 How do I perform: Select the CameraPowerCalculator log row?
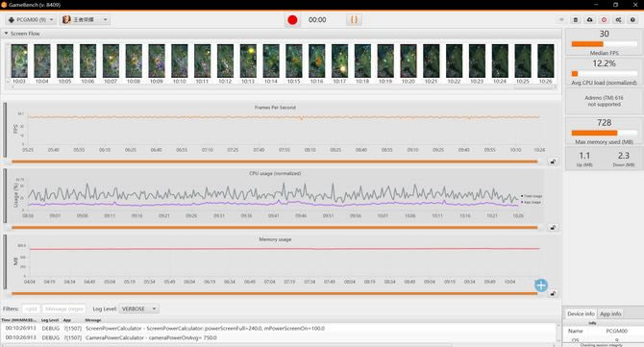280,337
